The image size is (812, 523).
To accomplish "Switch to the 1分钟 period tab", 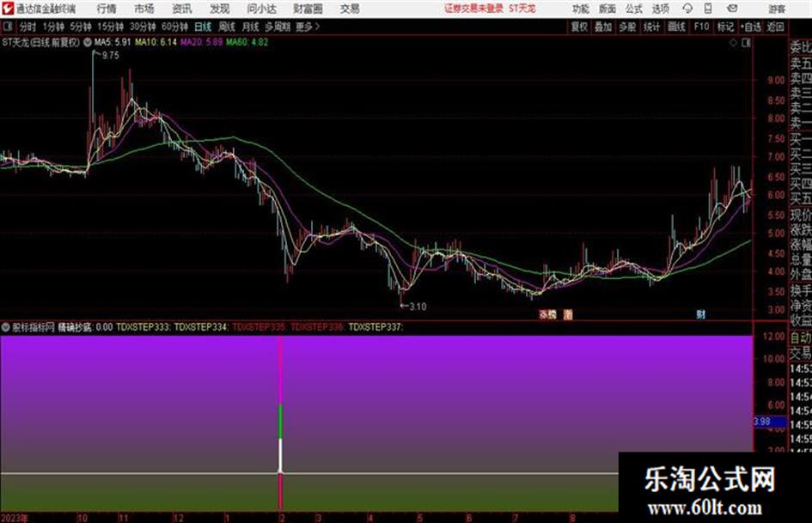I will click(53, 27).
